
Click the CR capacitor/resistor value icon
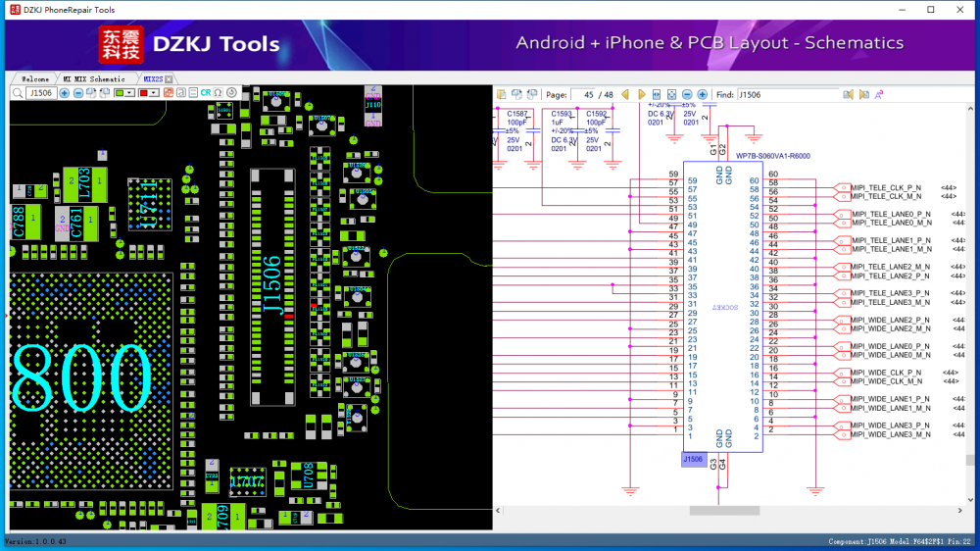[206, 93]
